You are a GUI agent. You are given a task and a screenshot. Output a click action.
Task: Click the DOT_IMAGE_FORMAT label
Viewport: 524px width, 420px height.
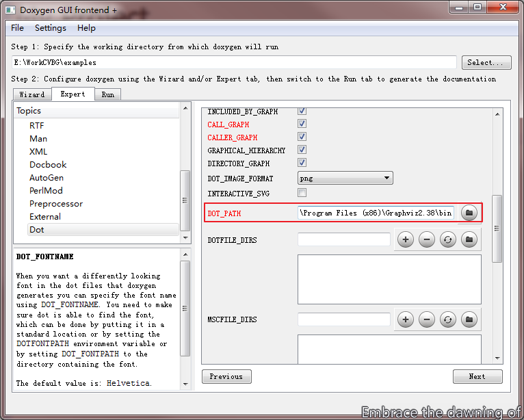[x=240, y=179]
